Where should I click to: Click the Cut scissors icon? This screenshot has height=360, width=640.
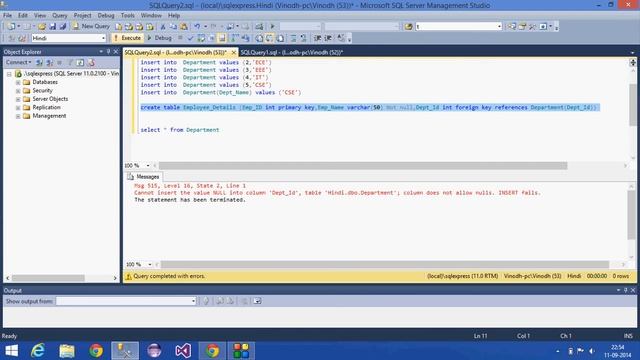click(163, 27)
